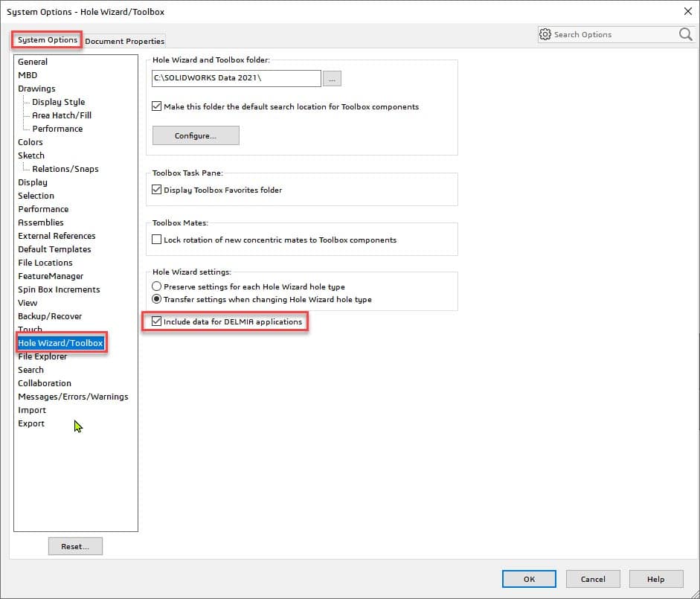This screenshot has height=599, width=700.
Task: Open the Colors options
Action: tap(30, 142)
